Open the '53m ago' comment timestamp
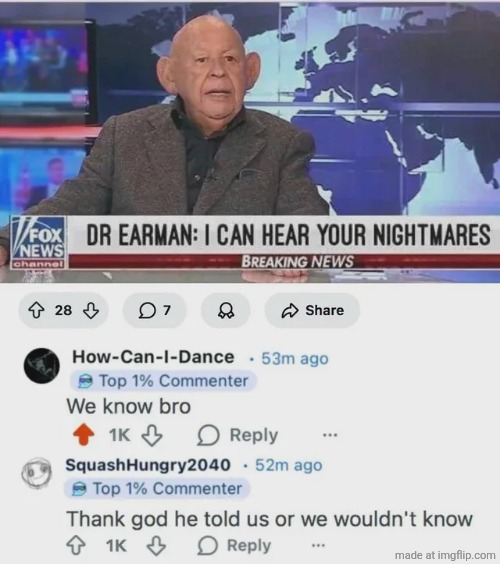The image size is (500, 564). pyautogui.click(x=295, y=358)
